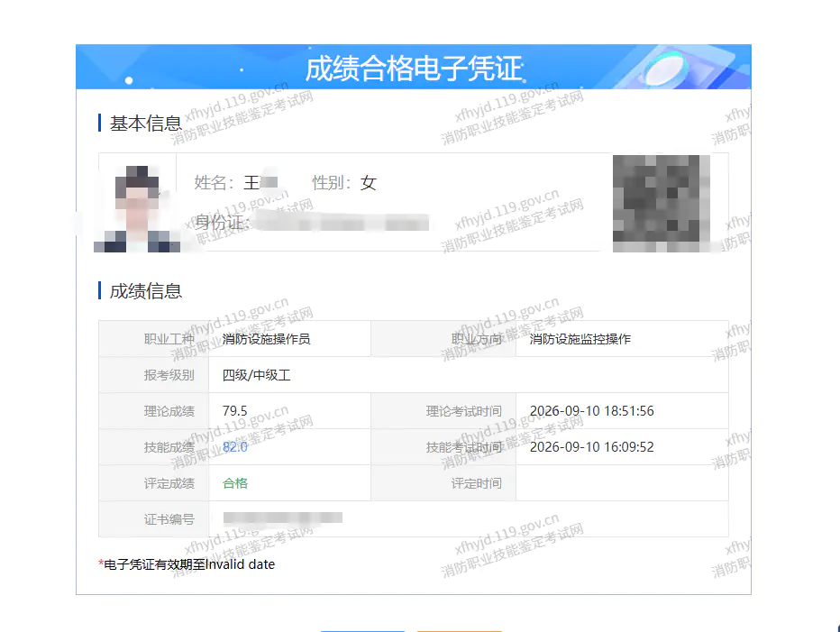840x632 pixels.
Task: Click the 电子凭证有效期至Invalid date note
Action: [187, 564]
